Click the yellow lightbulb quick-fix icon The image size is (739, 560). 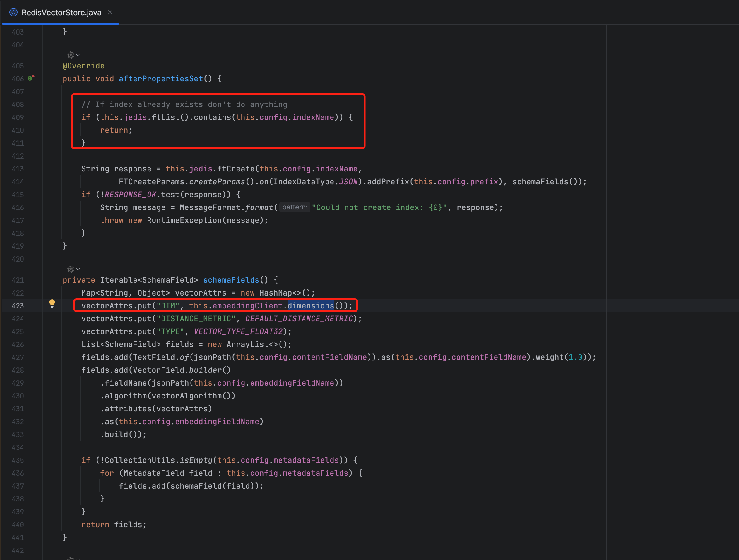point(52,303)
